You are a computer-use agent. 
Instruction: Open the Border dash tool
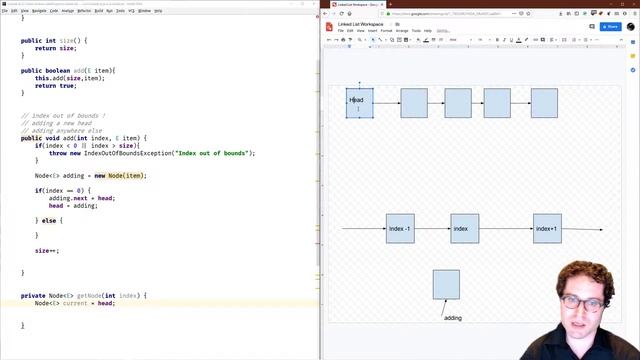click(441, 40)
